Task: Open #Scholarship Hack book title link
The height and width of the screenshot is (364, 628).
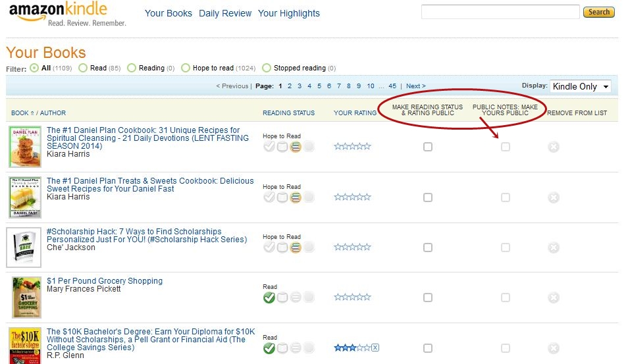Action: [x=147, y=236]
